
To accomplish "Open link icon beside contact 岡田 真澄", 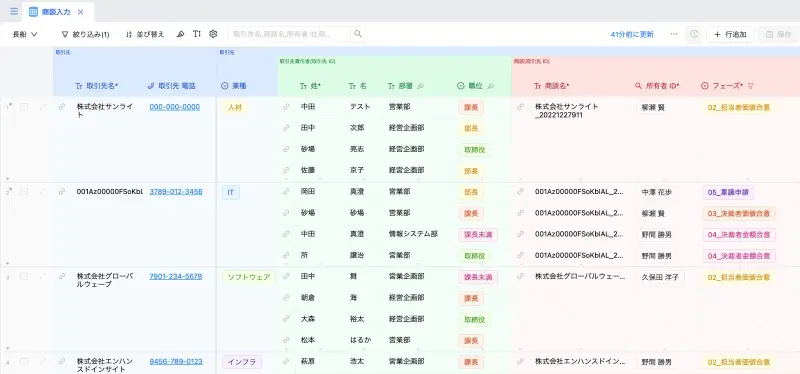I will point(286,192).
